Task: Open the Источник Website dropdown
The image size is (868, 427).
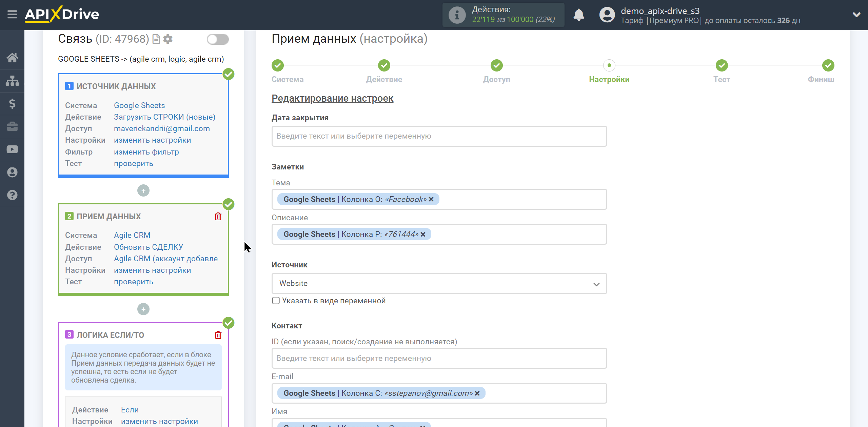Action: [x=439, y=283]
